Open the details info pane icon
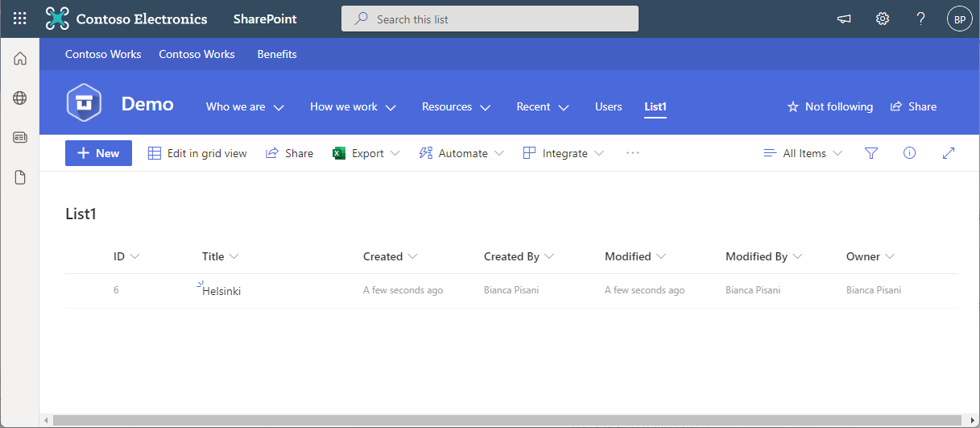 [x=909, y=153]
